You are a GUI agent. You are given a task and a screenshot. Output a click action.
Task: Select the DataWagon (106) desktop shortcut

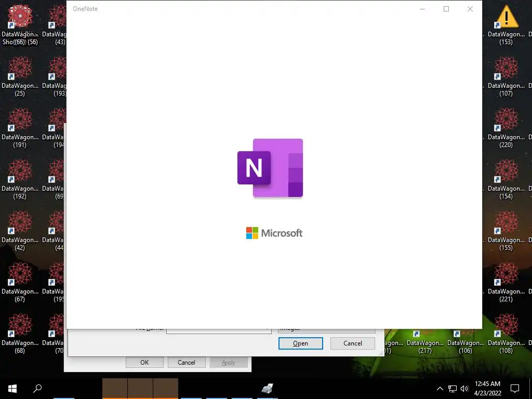pyautogui.click(x=465, y=342)
